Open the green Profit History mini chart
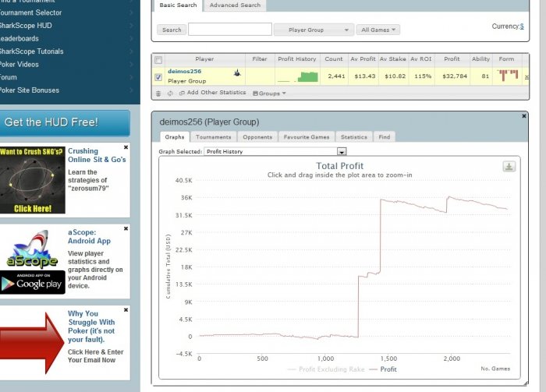546x392 pixels. [298, 76]
